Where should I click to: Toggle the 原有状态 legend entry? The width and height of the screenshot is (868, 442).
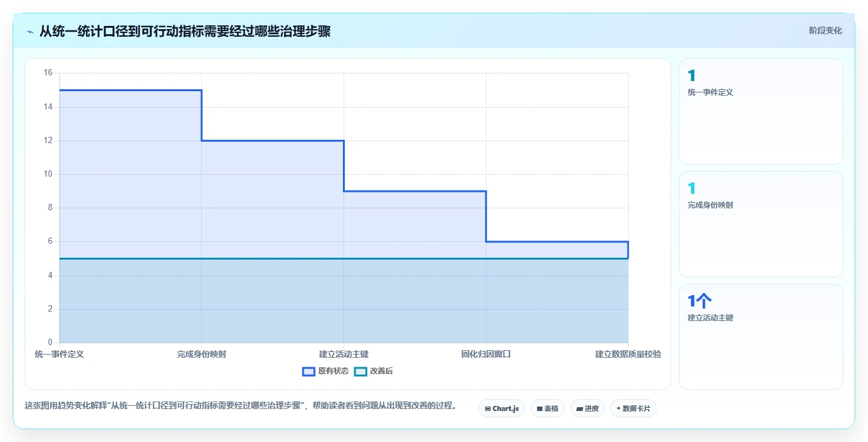(325, 371)
